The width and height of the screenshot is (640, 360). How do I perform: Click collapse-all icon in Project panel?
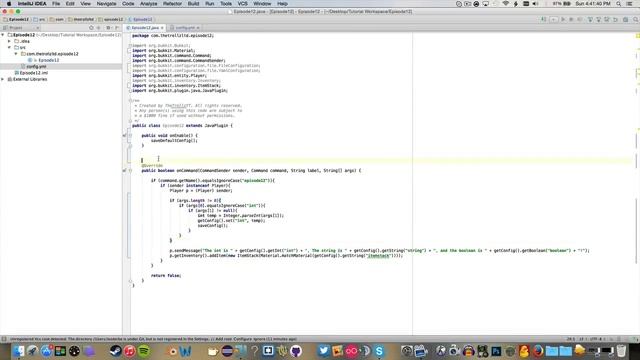tap(98, 28)
